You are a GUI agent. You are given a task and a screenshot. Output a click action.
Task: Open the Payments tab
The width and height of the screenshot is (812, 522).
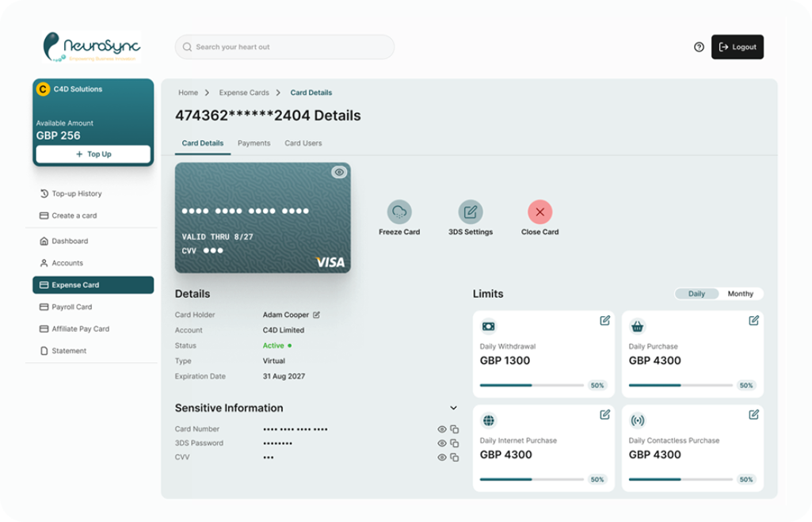pos(254,143)
